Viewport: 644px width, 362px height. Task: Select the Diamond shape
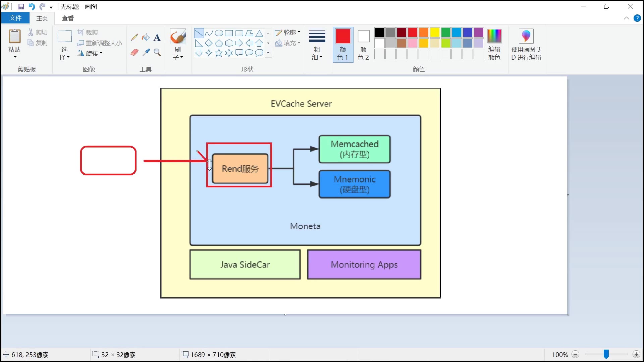pyautogui.click(x=209, y=43)
